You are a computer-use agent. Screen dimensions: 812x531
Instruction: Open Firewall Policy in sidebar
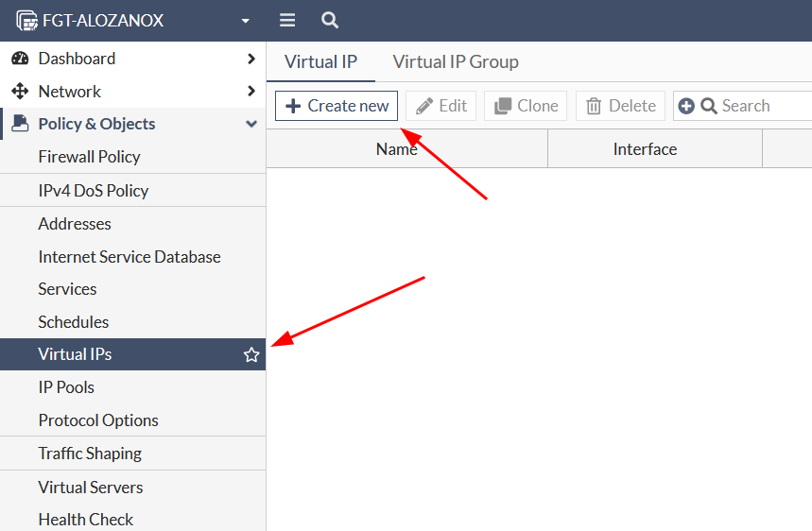point(89,157)
